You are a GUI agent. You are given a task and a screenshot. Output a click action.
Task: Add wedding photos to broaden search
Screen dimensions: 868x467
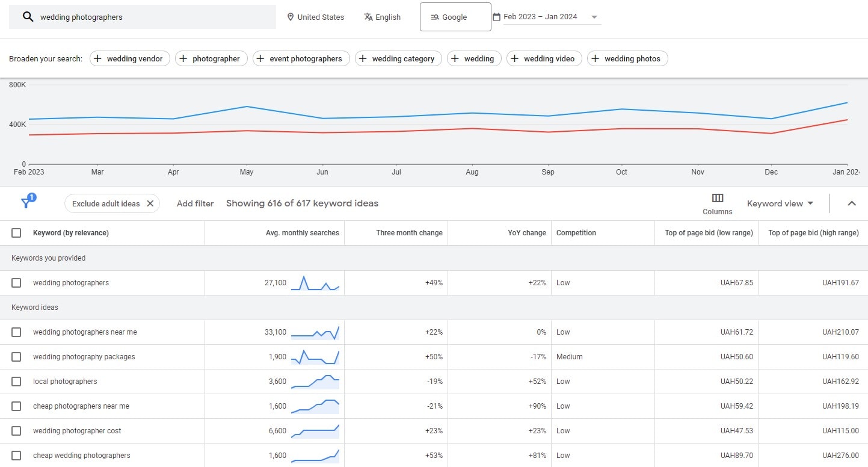click(x=627, y=58)
